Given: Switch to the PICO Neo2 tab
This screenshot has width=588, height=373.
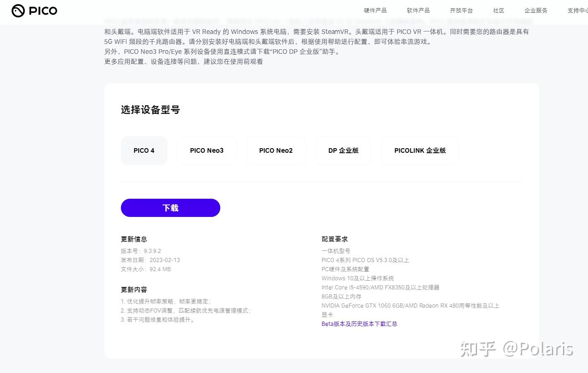Looking at the screenshot, I should tap(276, 150).
